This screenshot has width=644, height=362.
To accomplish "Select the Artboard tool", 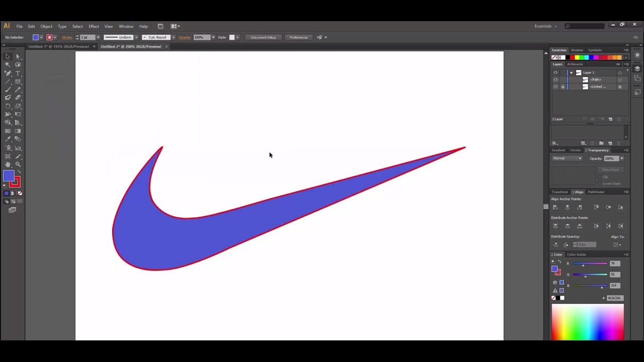I will pyautogui.click(x=8, y=156).
